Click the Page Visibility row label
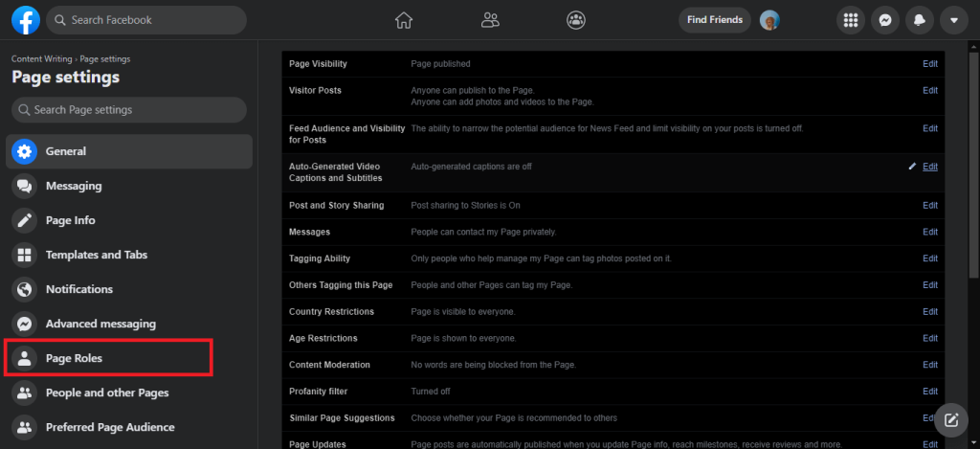This screenshot has height=449, width=980. [318, 64]
